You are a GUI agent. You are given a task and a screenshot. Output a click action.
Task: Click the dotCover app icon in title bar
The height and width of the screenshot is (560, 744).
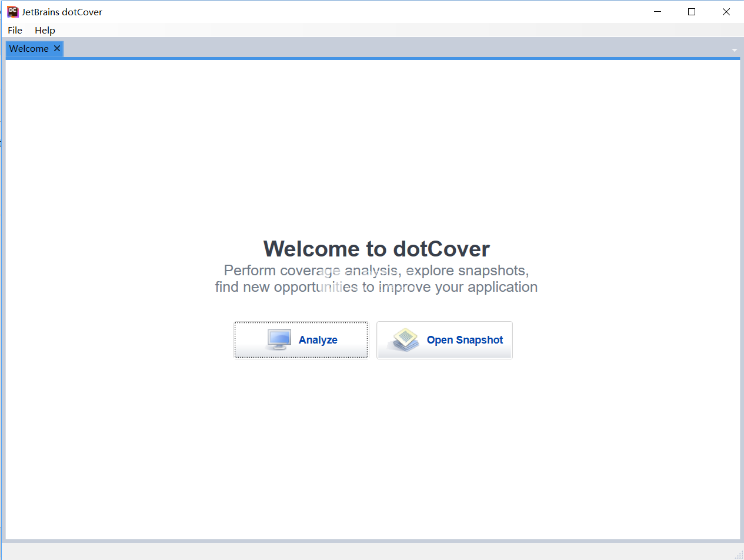point(12,12)
